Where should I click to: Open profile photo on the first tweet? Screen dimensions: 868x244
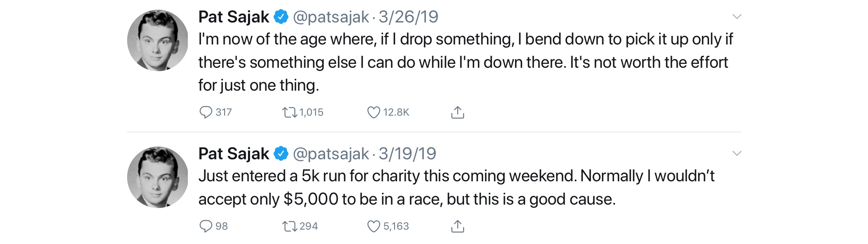pyautogui.click(x=158, y=41)
